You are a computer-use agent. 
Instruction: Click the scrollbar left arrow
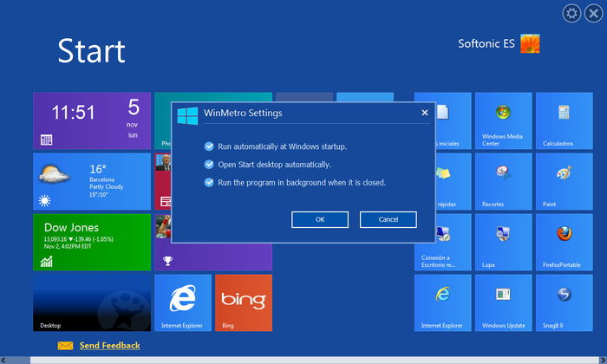tap(3, 361)
